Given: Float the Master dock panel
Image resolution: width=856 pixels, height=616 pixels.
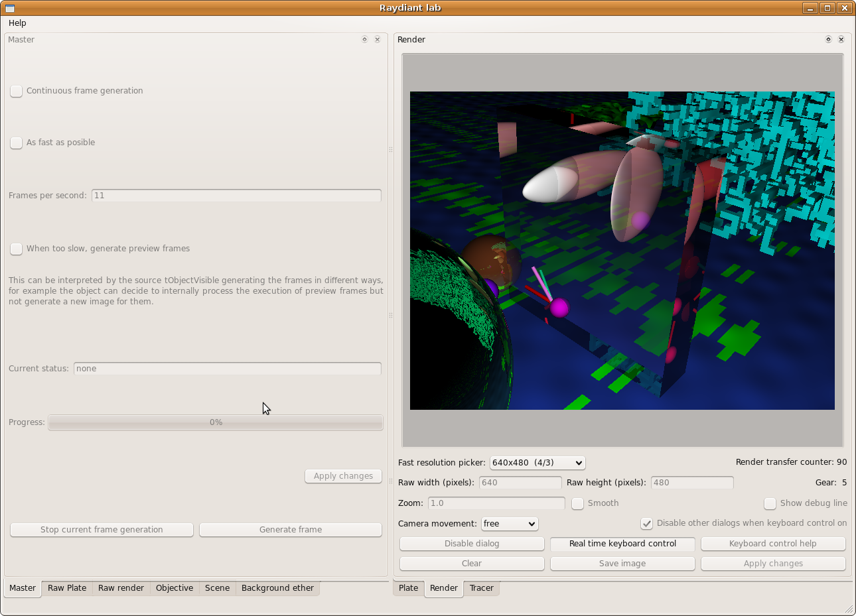Looking at the screenshot, I should tap(364, 40).
